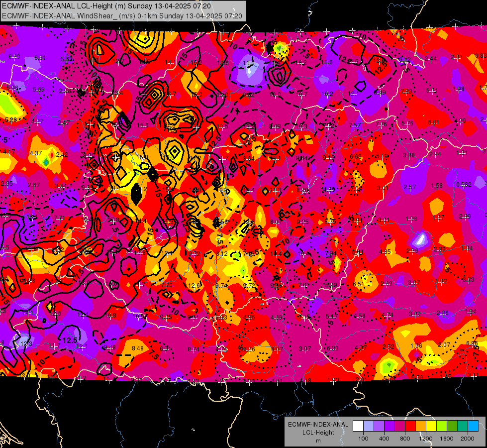The height and width of the screenshot is (448, 487).
Task: Click the 1200 legend scale label
Action: click(425, 439)
